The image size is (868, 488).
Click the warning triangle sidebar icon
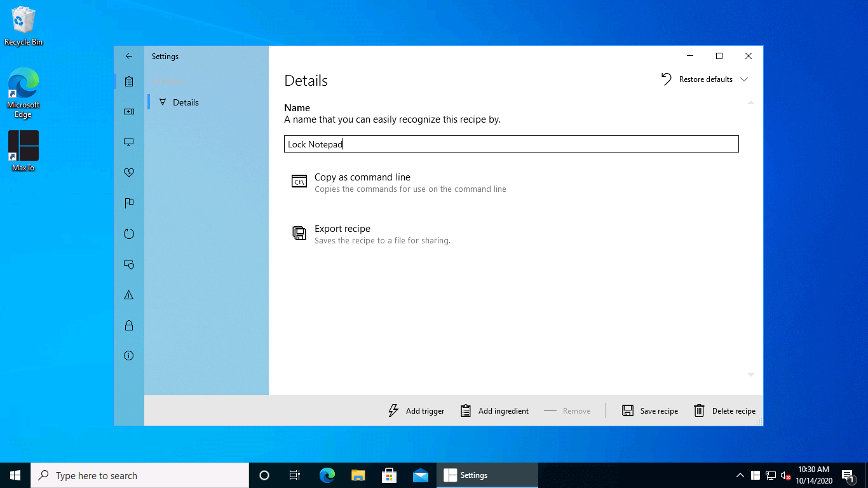129,295
